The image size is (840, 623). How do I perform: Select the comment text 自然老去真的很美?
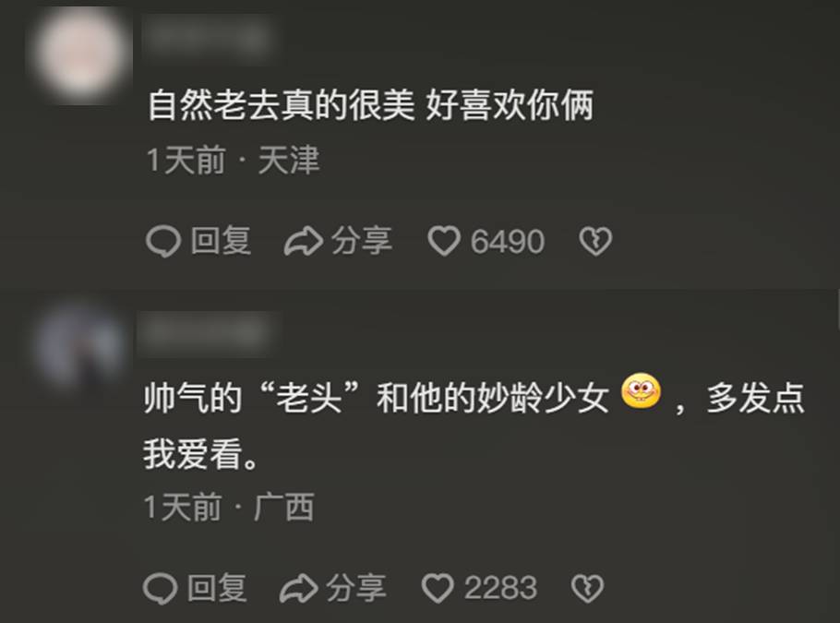pos(282,105)
